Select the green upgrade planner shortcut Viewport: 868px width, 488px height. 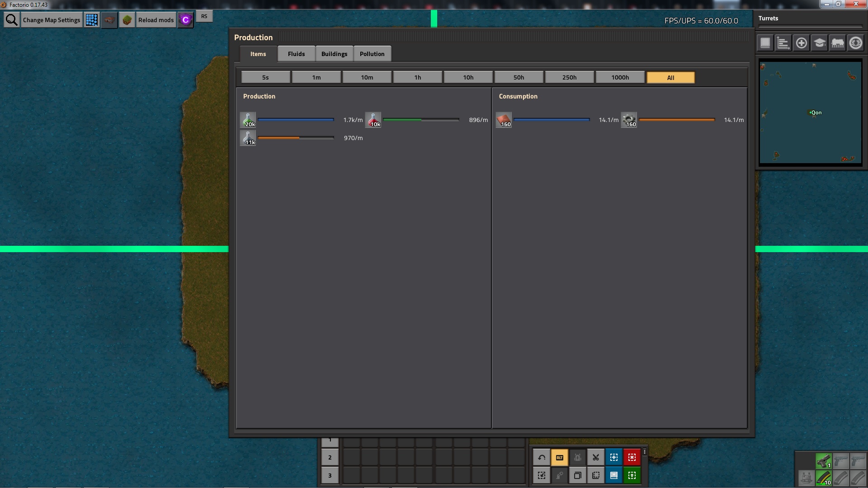point(632,475)
